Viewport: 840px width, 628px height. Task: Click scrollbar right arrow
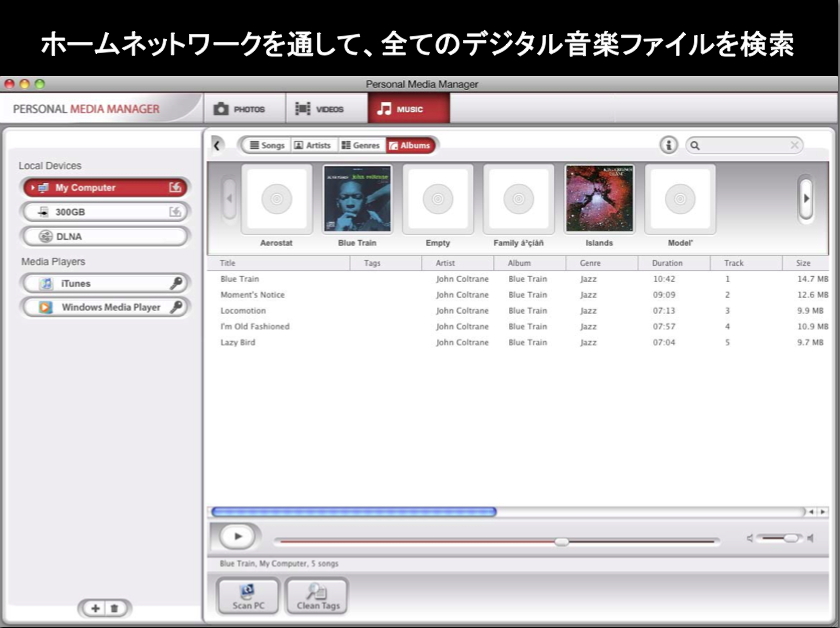pos(823,512)
